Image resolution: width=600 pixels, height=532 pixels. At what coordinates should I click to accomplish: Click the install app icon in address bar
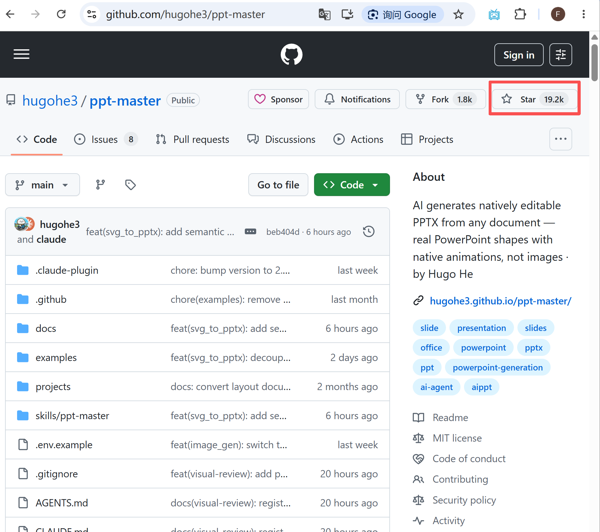tap(347, 15)
